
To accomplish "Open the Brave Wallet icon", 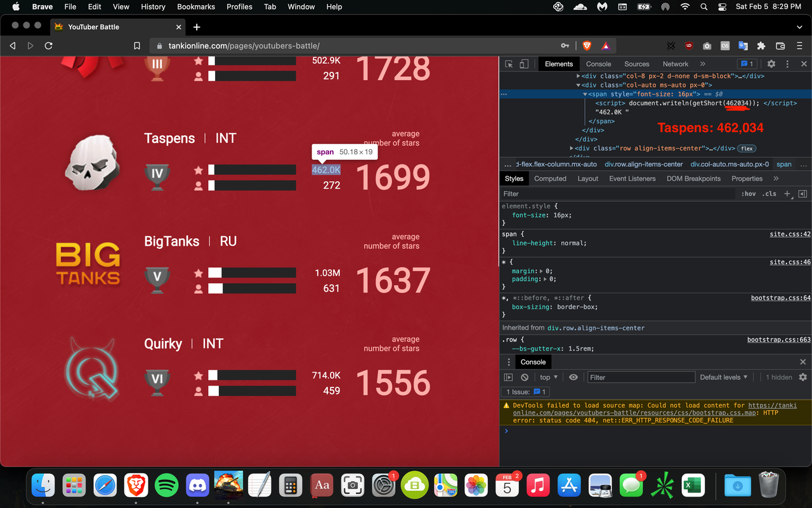I will coord(780,46).
